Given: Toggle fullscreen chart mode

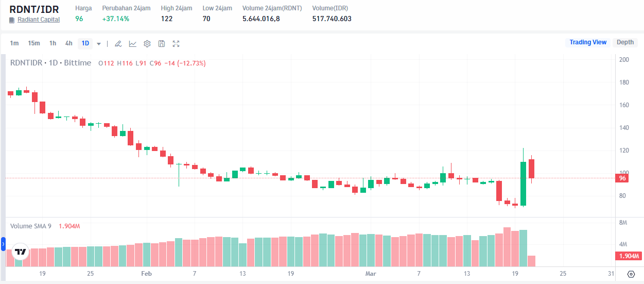Looking at the screenshot, I should pyautogui.click(x=176, y=44).
